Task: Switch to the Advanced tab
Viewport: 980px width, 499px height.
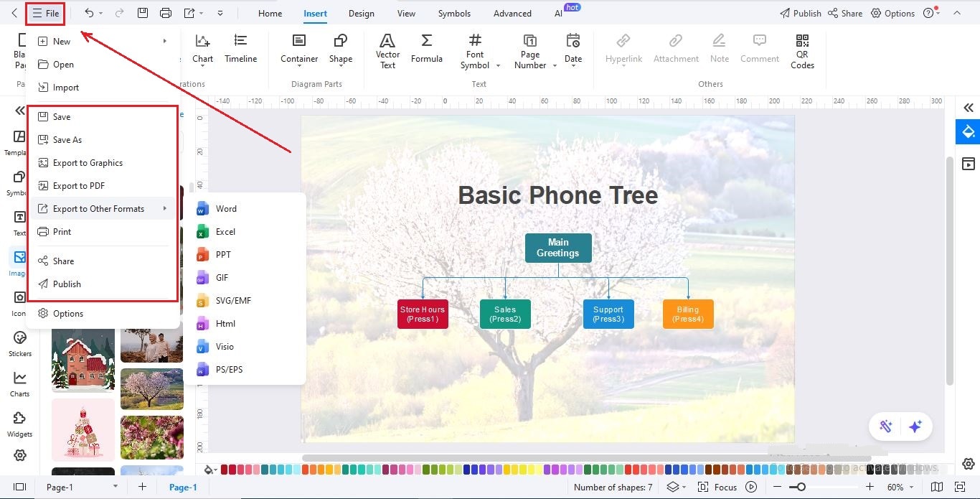Action: pos(512,13)
